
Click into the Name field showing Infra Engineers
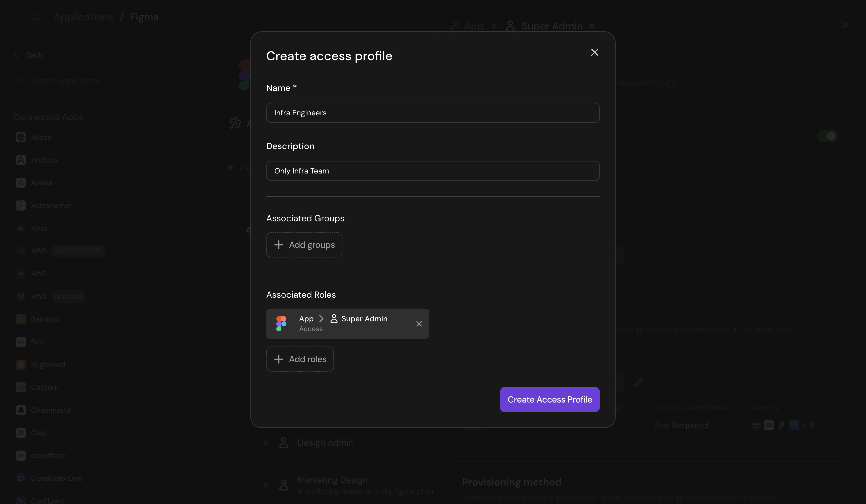[433, 113]
